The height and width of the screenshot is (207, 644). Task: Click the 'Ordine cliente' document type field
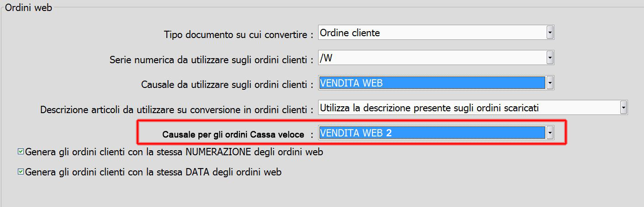coord(432,33)
